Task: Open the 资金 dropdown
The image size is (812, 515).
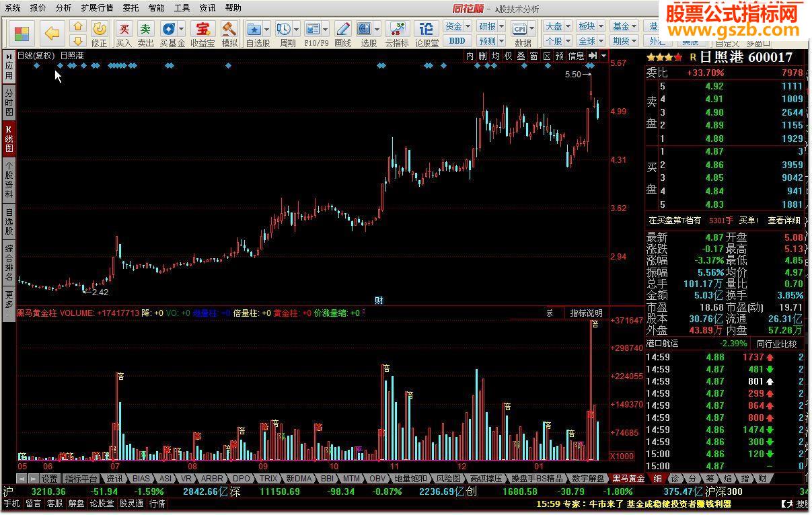Action: pos(457,26)
